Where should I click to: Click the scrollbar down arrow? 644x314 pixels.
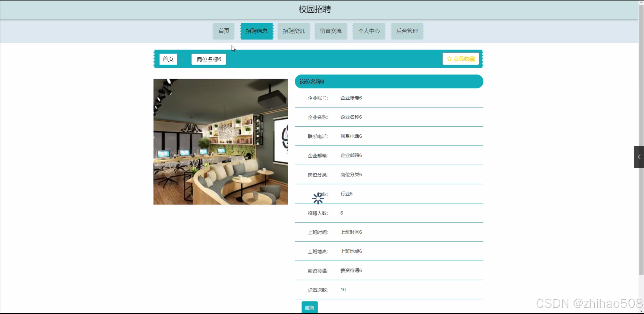(x=641, y=311)
